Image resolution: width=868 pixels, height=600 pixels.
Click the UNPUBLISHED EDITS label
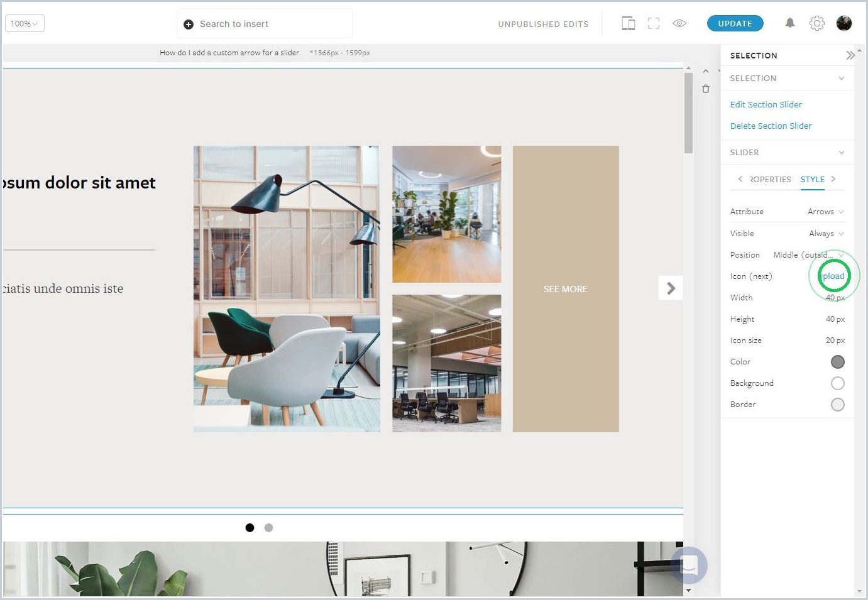543,24
